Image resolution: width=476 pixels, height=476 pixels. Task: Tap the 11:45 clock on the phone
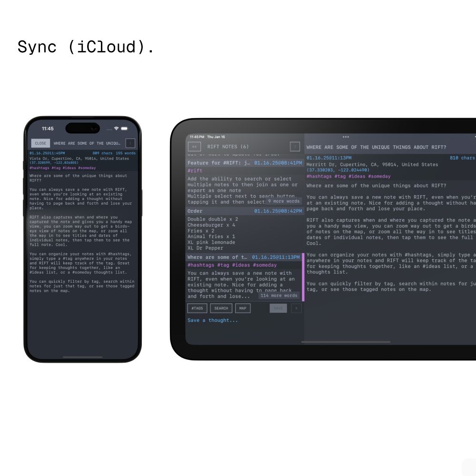pyautogui.click(x=48, y=129)
